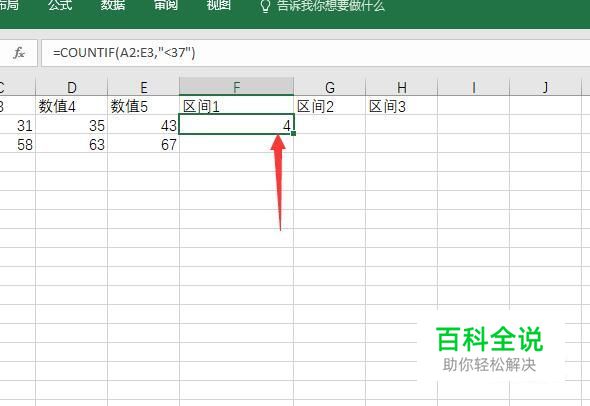Select the column J header
Screen dimensions: 590x406
(x=545, y=87)
